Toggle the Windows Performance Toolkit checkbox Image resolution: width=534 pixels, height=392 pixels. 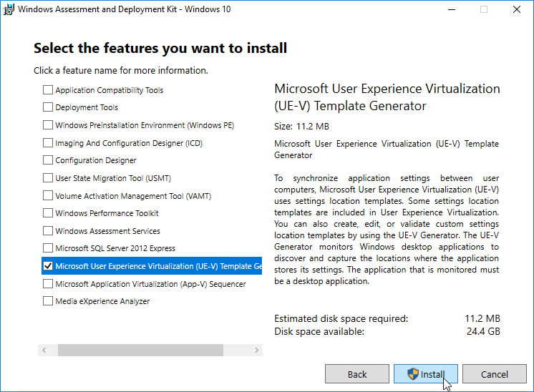(48, 213)
